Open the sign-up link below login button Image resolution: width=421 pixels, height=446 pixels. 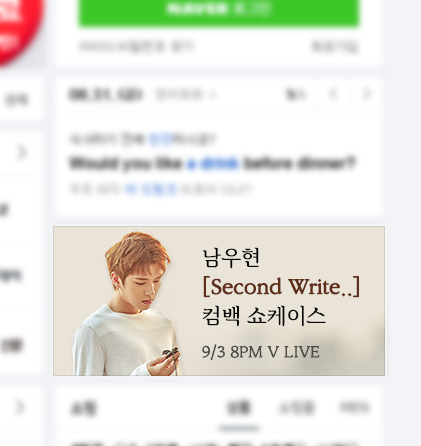(334, 46)
